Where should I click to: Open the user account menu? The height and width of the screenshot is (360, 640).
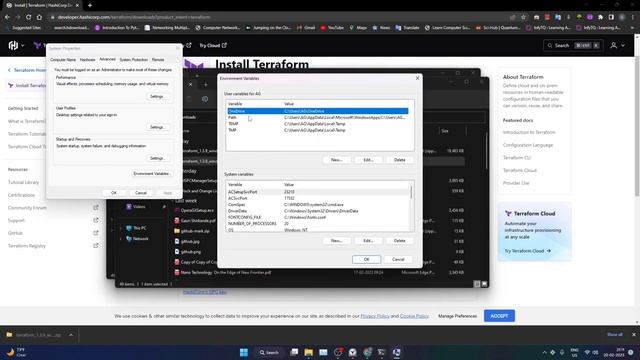click(617, 45)
